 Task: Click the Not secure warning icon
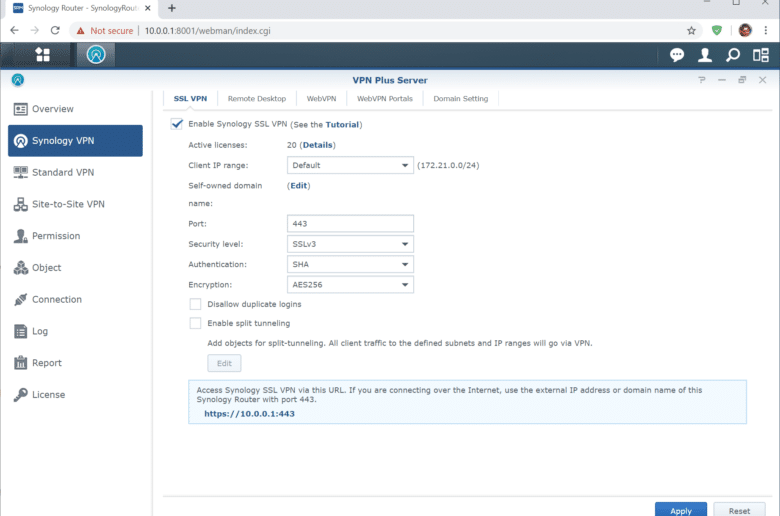(81, 31)
